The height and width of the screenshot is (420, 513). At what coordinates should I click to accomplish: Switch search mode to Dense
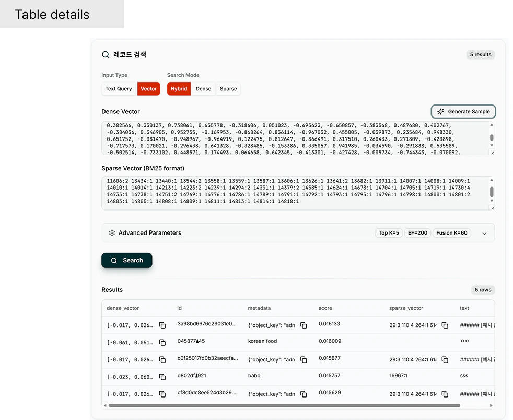(x=203, y=89)
